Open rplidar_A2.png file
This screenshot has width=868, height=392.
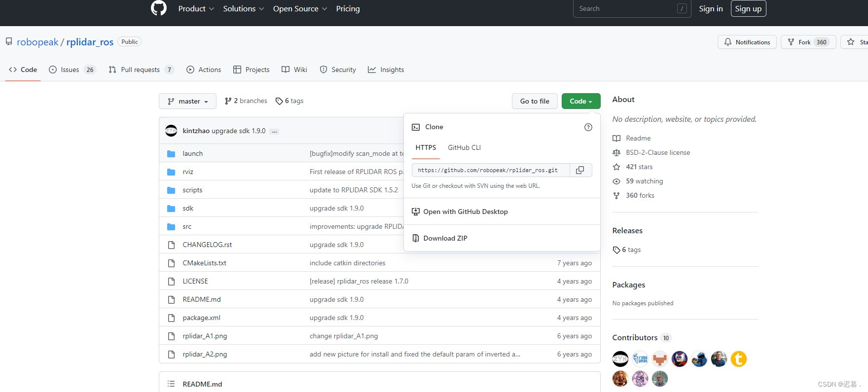(x=205, y=354)
